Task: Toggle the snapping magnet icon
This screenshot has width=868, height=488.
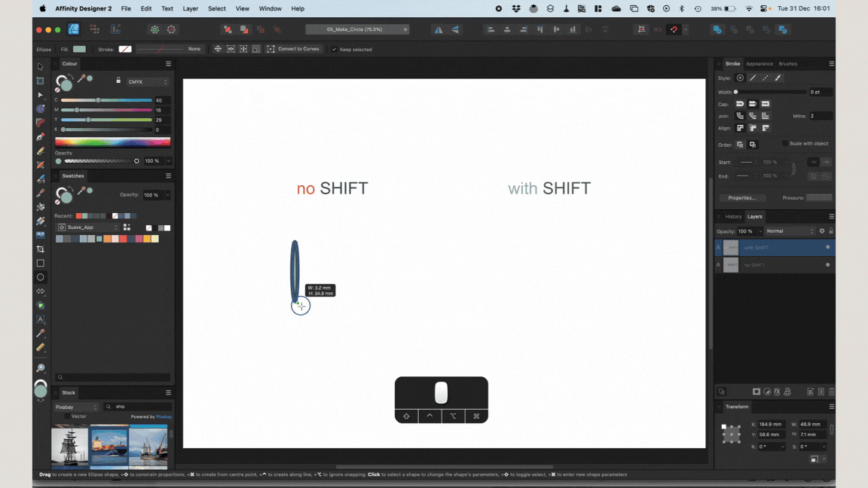Action: pos(674,30)
